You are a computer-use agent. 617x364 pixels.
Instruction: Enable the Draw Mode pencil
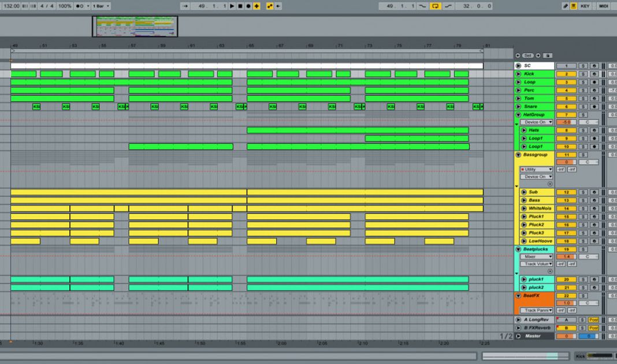(566, 6)
